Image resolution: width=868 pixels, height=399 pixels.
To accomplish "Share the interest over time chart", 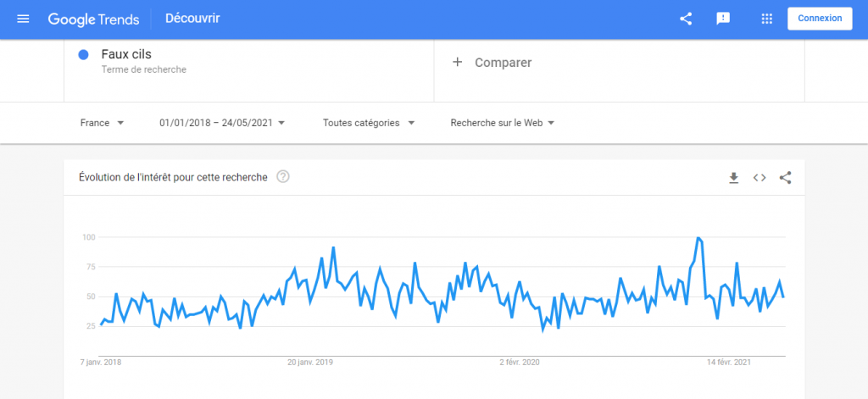I will click(785, 178).
